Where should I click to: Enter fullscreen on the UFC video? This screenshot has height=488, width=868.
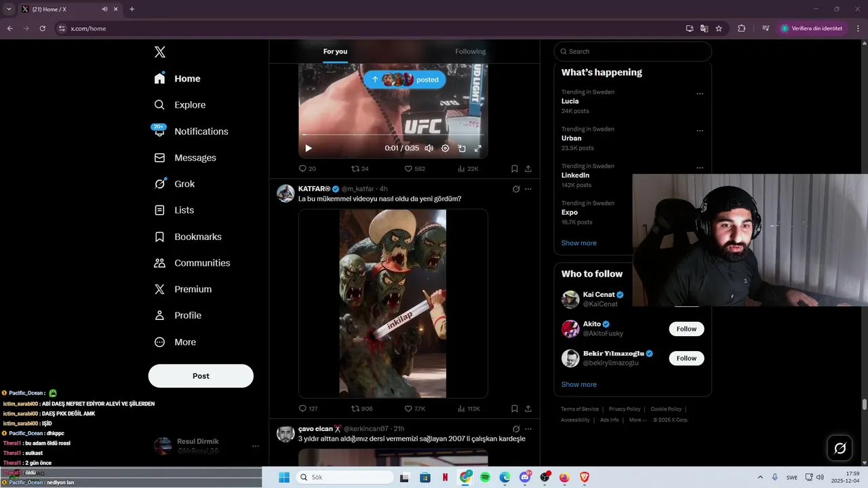(478, 148)
